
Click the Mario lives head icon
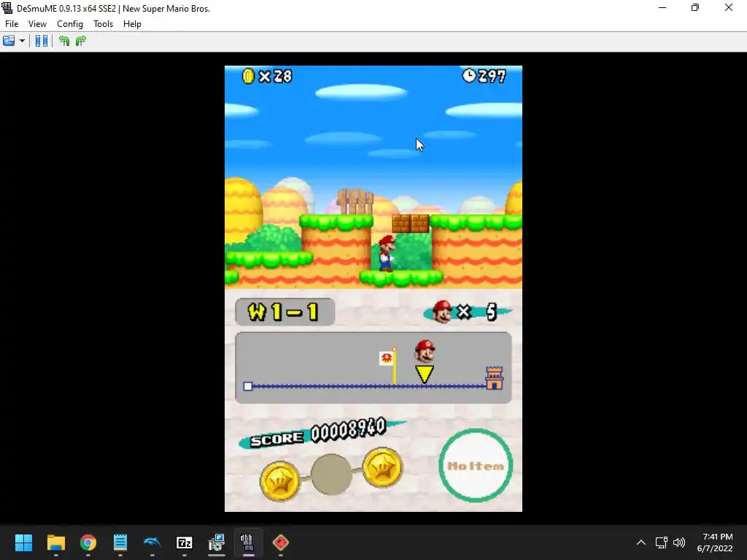point(442,311)
